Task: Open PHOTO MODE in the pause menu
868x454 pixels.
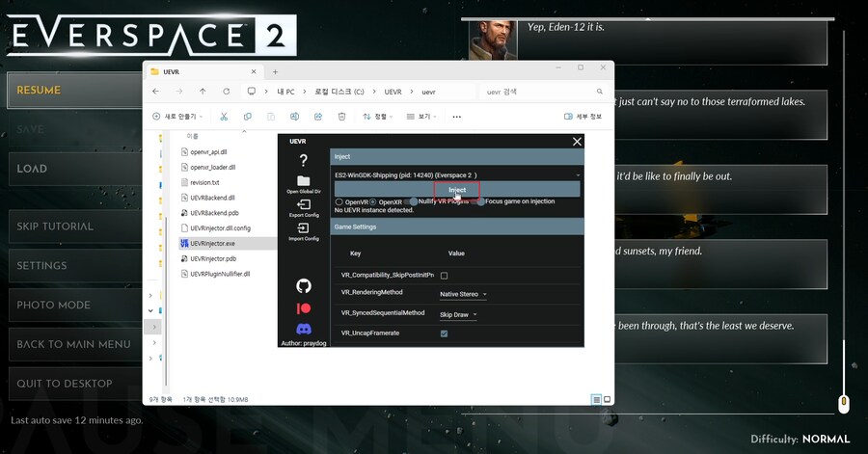Action: tap(76, 305)
